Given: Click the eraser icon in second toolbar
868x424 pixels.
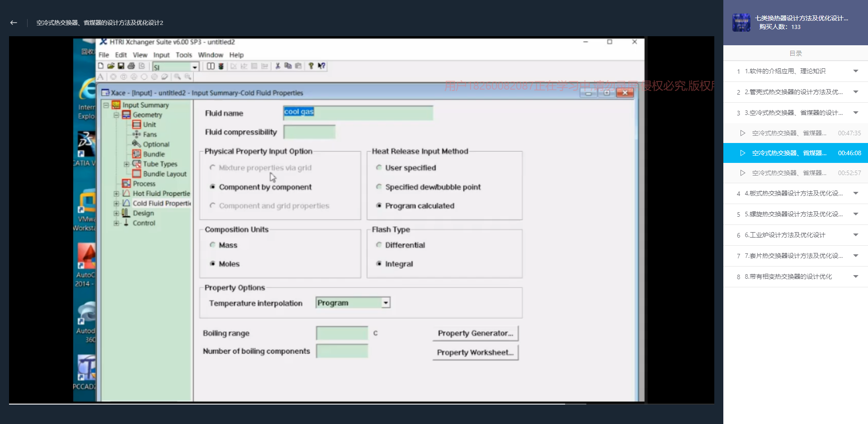Looking at the screenshot, I should (165, 77).
